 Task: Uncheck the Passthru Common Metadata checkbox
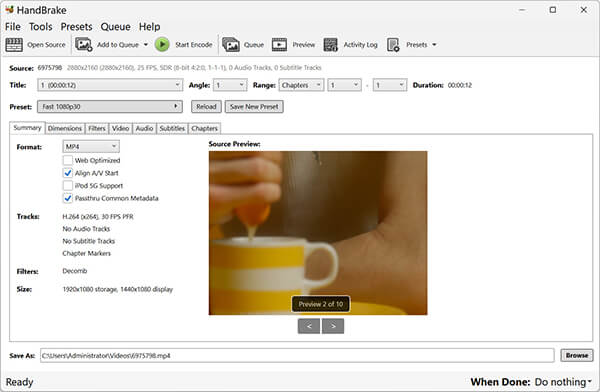[x=68, y=198]
